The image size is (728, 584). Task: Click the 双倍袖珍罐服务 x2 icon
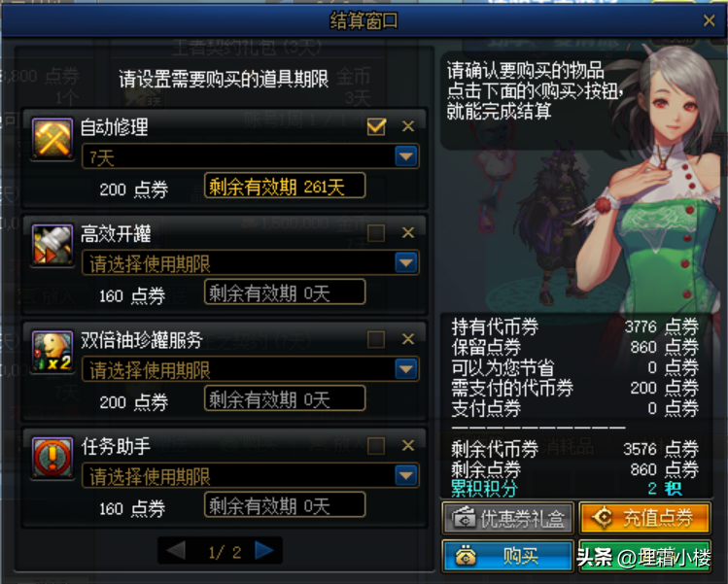click(52, 351)
